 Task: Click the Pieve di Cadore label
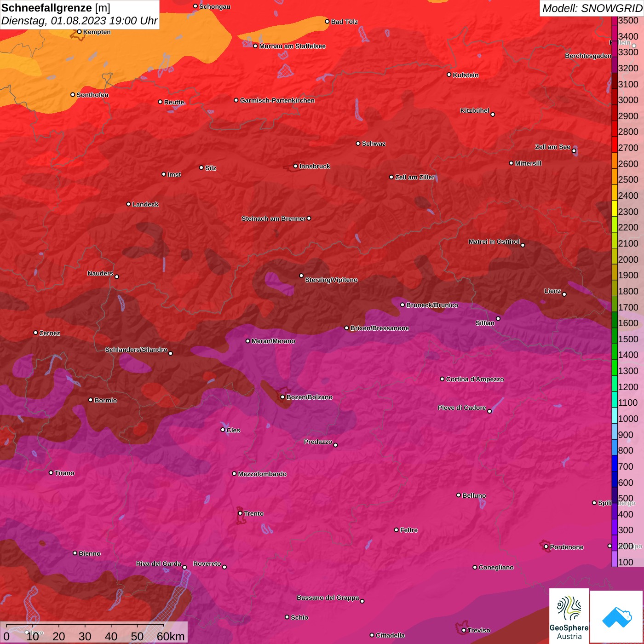[462, 408]
